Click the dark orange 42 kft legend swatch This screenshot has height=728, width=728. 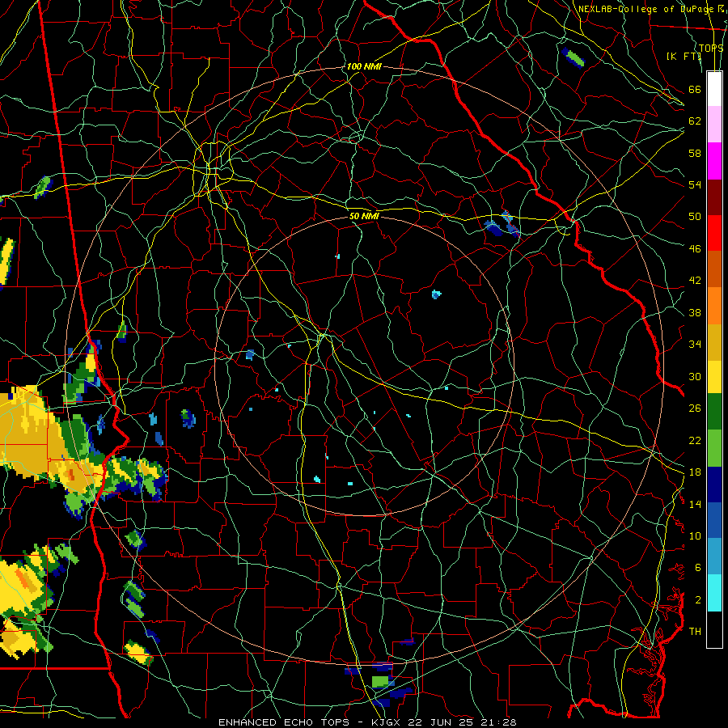(x=714, y=269)
